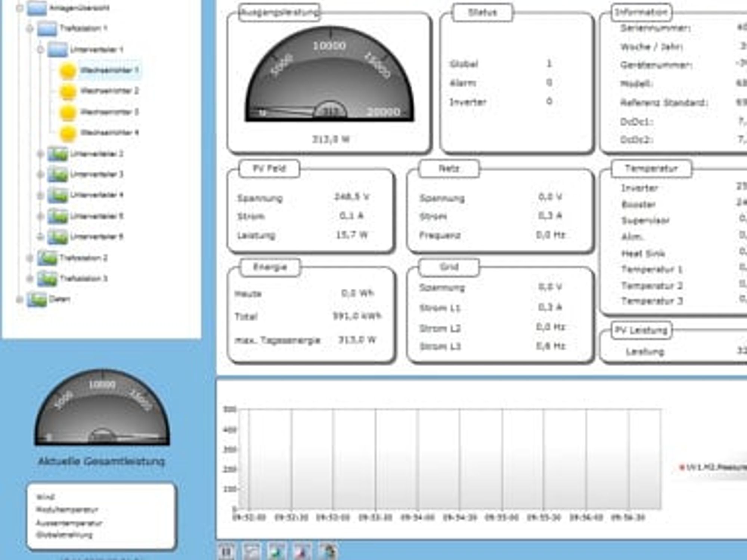747x560 pixels.
Task: Expand the Unterverteiler 4 node
Action: pos(40,195)
